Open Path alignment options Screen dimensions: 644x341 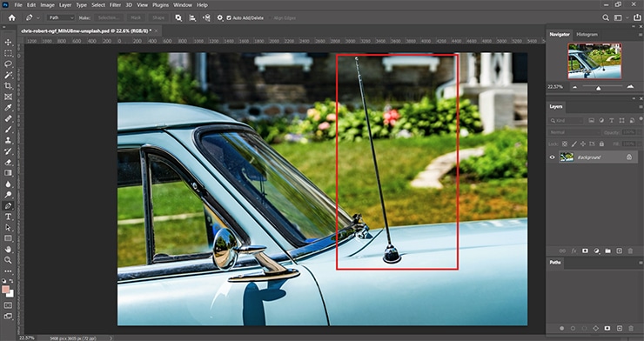(x=192, y=17)
